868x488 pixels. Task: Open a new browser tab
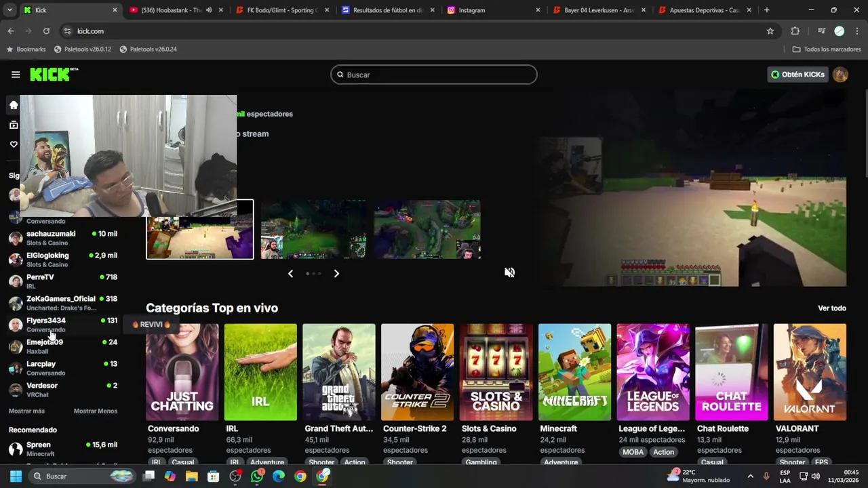[x=766, y=10]
